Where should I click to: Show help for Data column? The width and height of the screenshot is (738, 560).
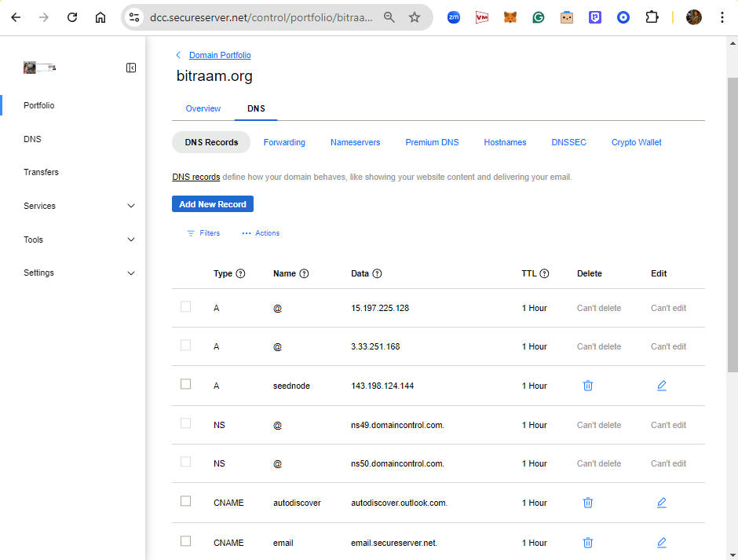coord(377,273)
